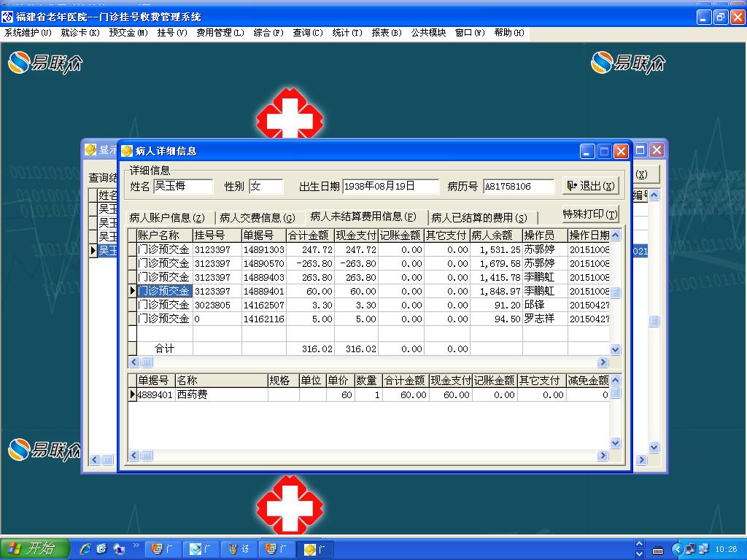Image resolution: width=747 pixels, height=560 pixels.
Task: Expand the quick launch chevron
Action: click(x=136, y=545)
